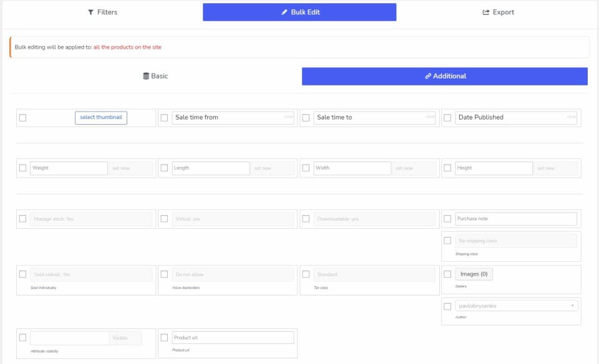Image resolution: width=599 pixels, height=364 pixels.
Task: Open the Downloadable yes dropdown
Action: click(x=374, y=219)
